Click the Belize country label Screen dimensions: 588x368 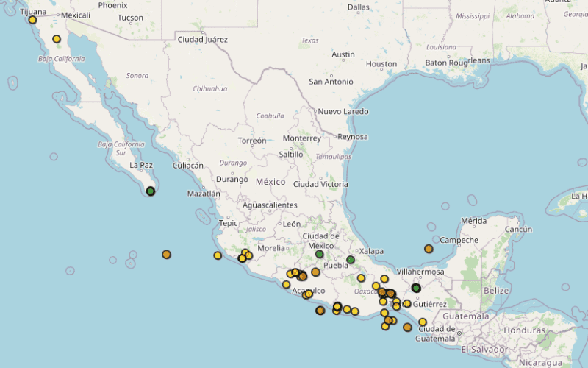coord(496,291)
